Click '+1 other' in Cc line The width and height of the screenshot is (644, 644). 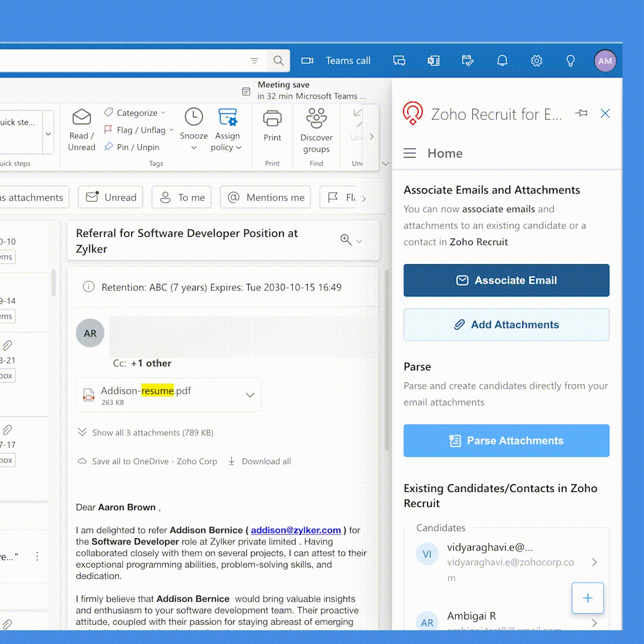pos(151,363)
